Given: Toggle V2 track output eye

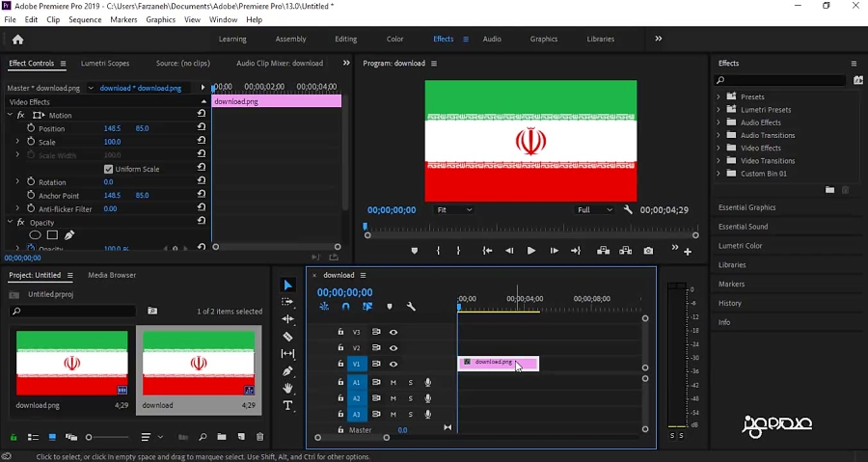Looking at the screenshot, I should 393,348.
